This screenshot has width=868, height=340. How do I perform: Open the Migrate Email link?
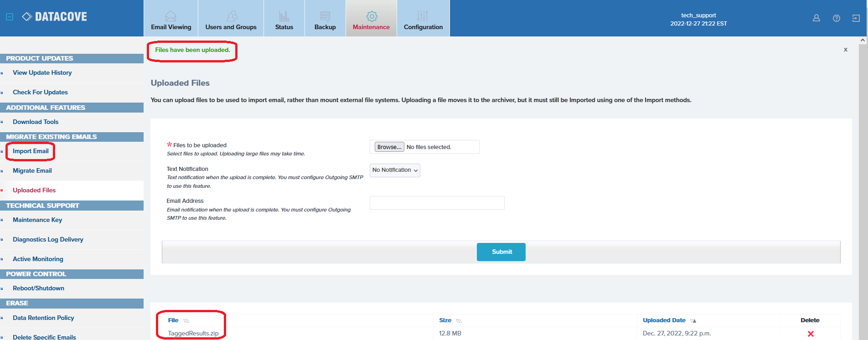[32, 171]
